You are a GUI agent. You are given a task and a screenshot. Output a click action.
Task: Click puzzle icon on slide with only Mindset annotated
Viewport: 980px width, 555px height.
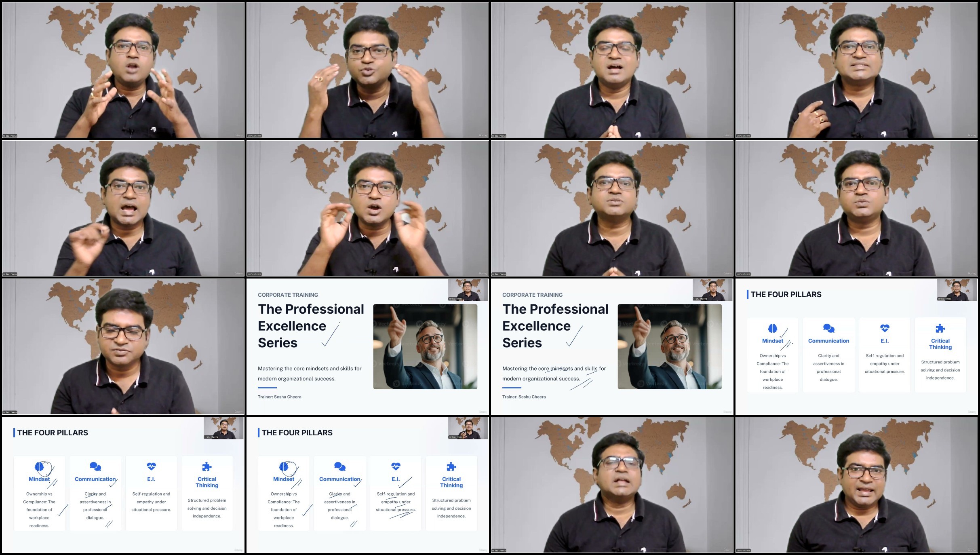[940, 328]
